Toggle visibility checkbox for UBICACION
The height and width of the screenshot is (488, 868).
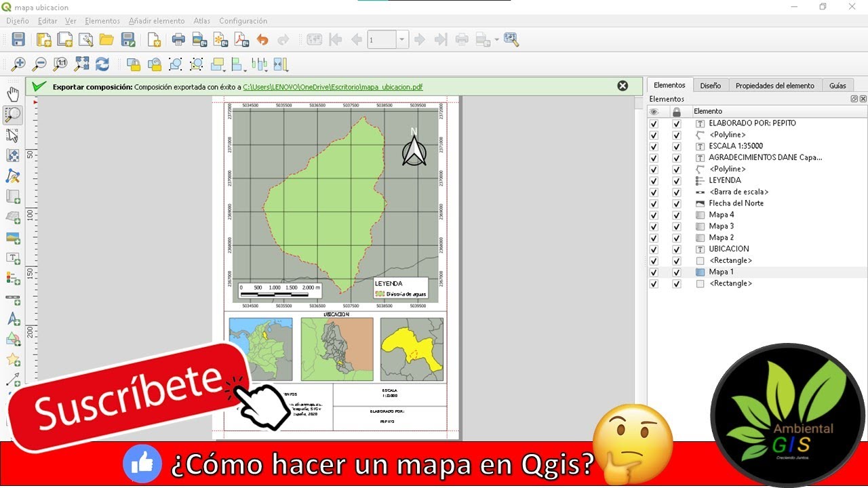(654, 249)
